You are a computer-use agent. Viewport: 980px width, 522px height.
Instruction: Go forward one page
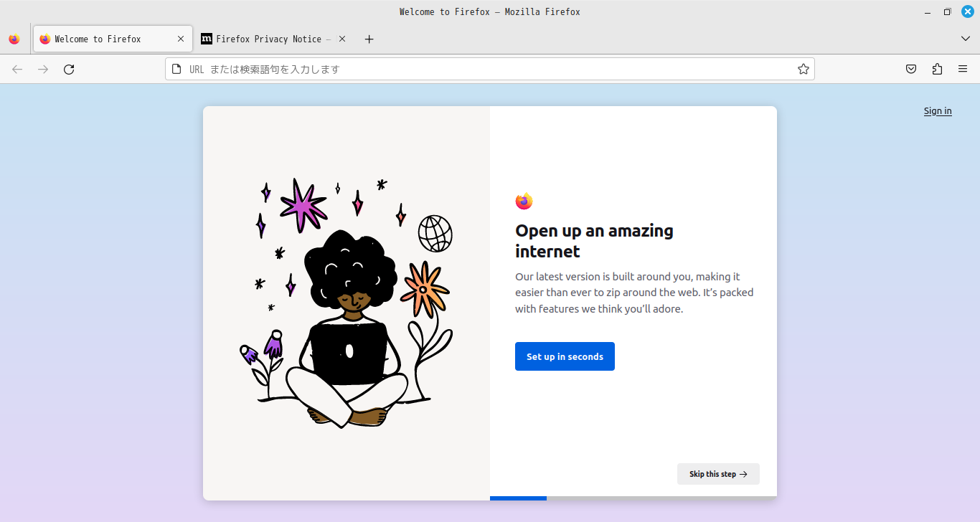click(x=43, y=70)
